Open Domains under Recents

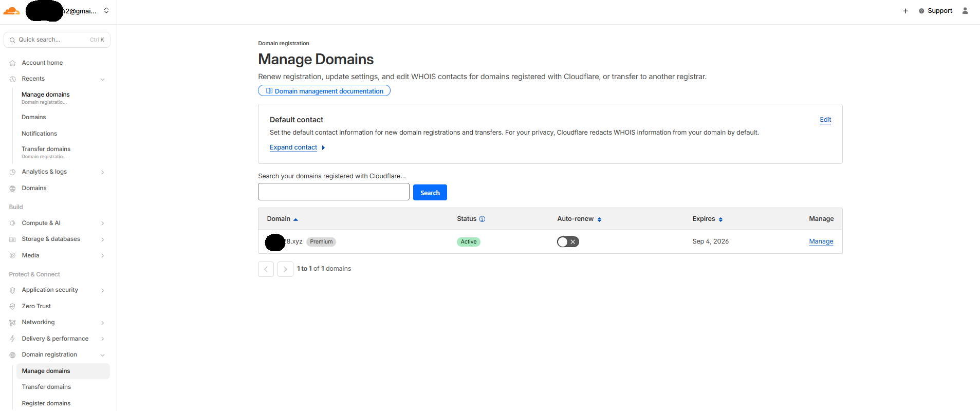click(34, 117)
